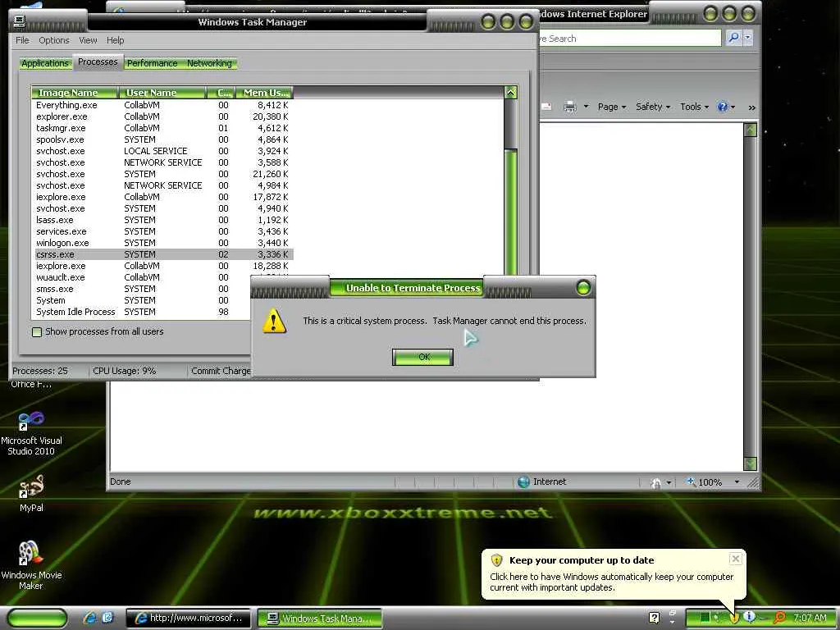Click the second quick launch icon

click(x=107, y=618)
